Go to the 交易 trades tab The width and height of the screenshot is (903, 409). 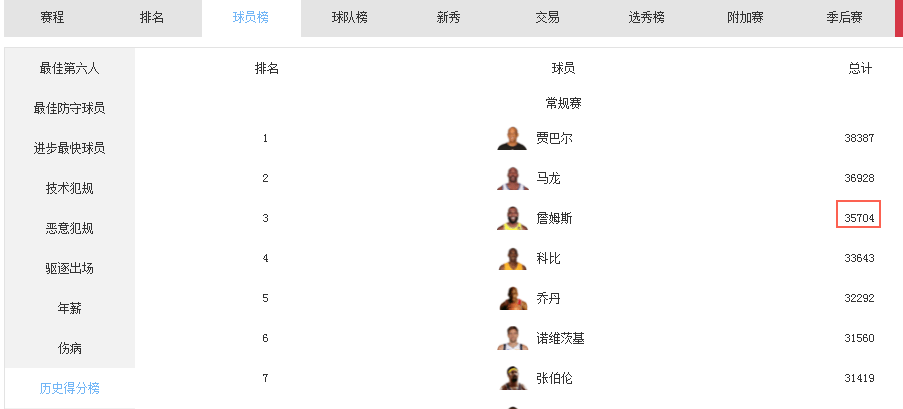[x=547, y=18]
